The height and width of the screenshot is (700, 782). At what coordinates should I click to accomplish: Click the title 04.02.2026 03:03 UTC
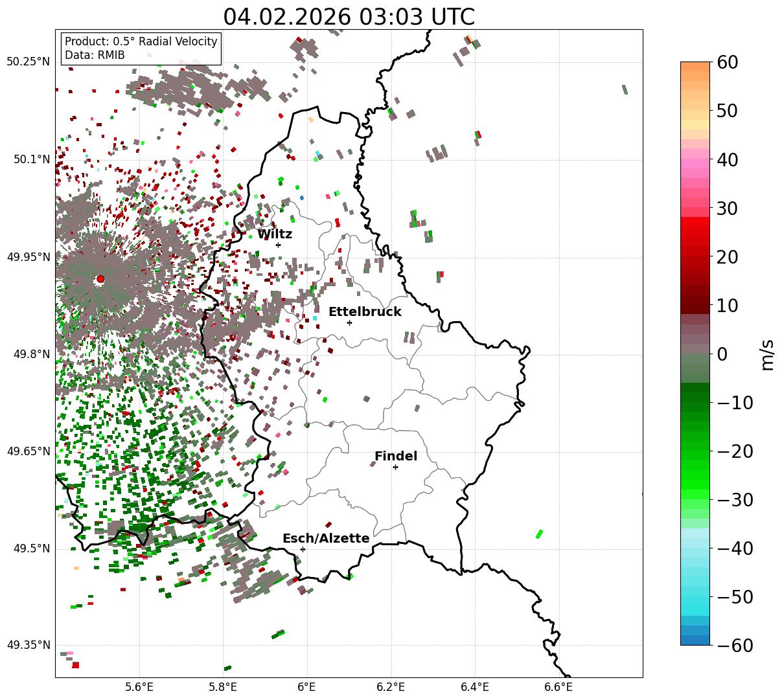(x=349, y=16)
